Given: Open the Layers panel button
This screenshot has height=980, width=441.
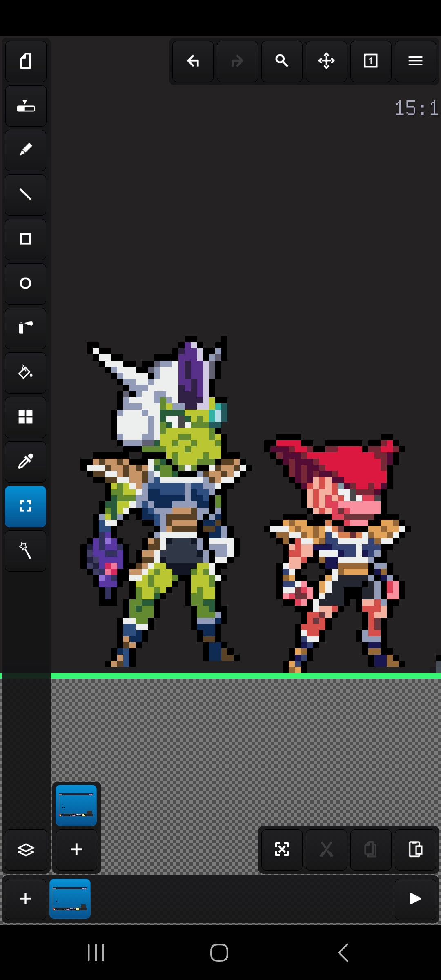Looking at the screenshot, I should pyautogui.click(x=26, y=850).
